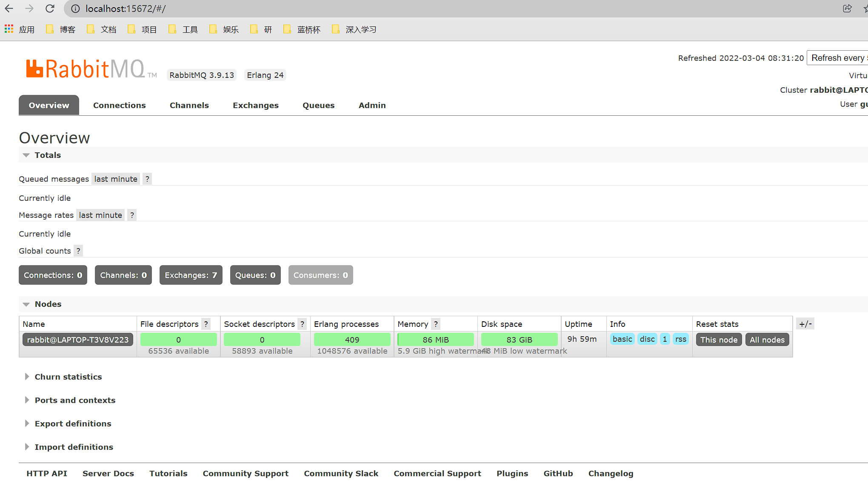The height and width of the screenshot is (492, 868).
Task: Click help icon next to Queued messages
Action: (x=147, y=179)
